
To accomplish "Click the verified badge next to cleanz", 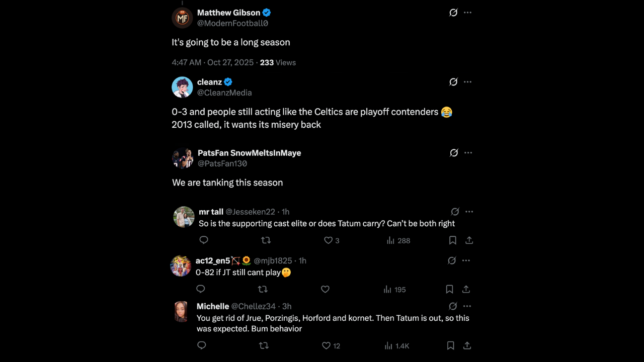I will (228, 82).
